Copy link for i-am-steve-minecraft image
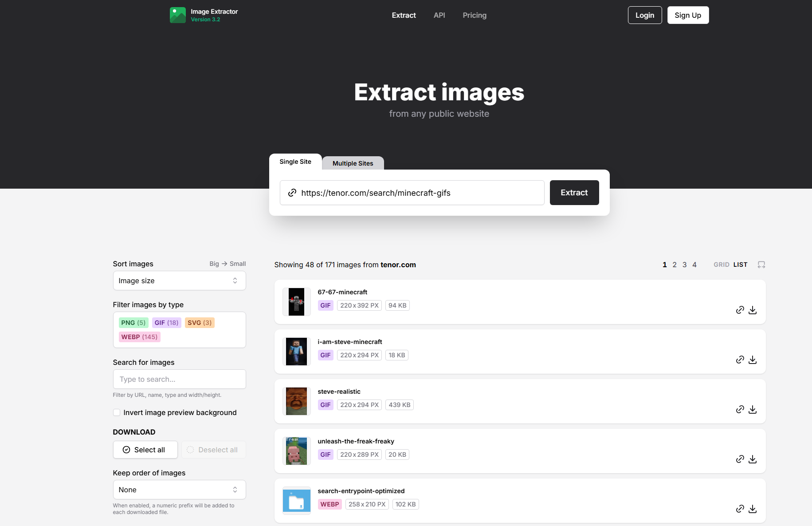Screen dimensions: 812x526 coord(740,360)
